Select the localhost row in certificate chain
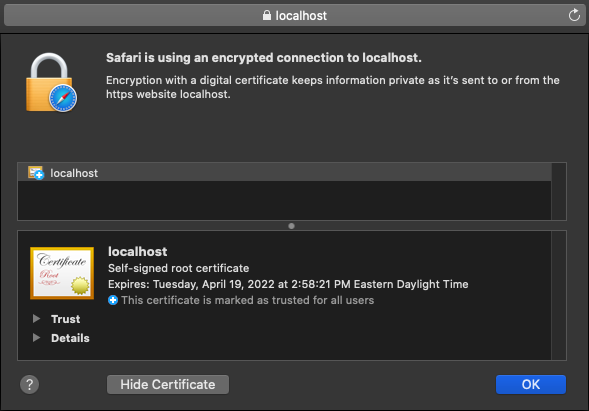 tap(284, 173)
